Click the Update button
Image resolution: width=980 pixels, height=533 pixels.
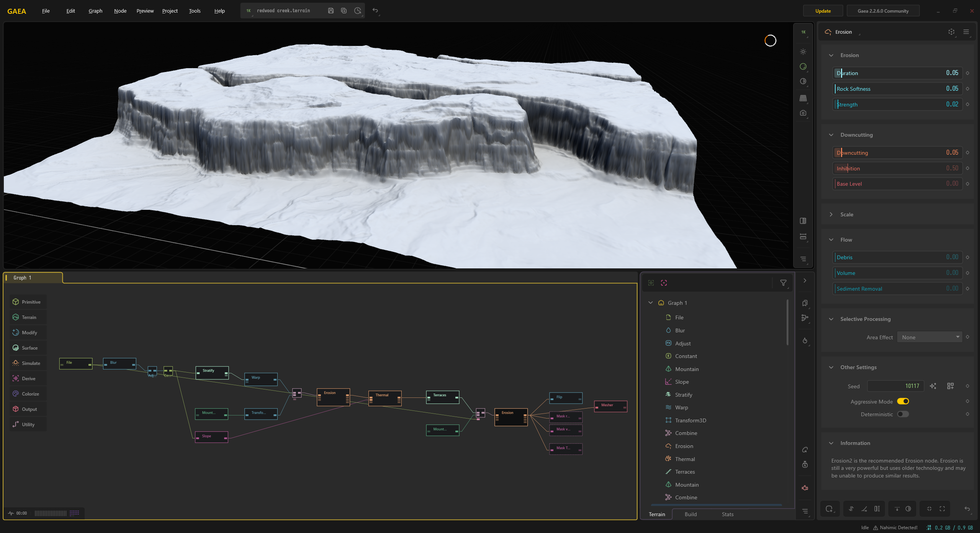[x=823, y=11]
